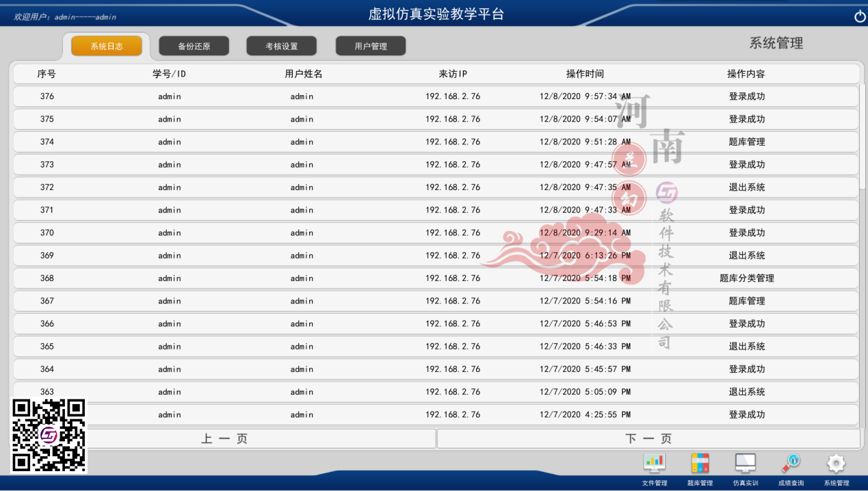Click the 操作时间 column header
The image size is (868, 491).
(585, 74)
